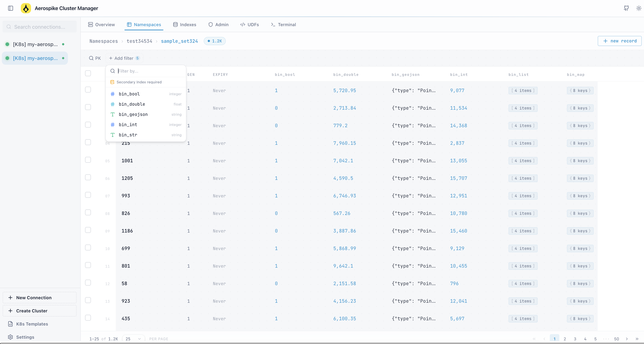644x344 pixels.
Task: Open the per-page selector showing 25
Action: (133, 339)
